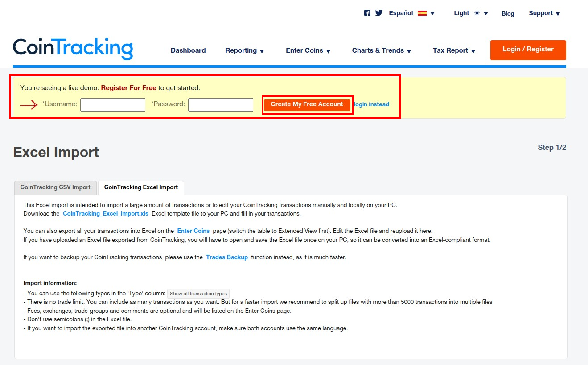Open the Twitter icon link
This screenshot has width=588, height=365.
click(x=379, y=13)
